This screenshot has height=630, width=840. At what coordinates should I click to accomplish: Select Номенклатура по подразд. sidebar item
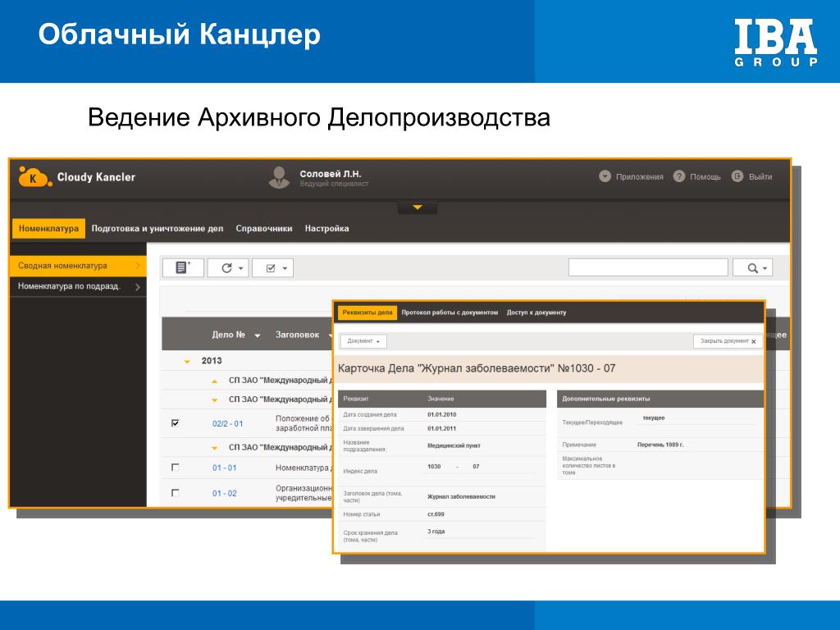point(78,286)
